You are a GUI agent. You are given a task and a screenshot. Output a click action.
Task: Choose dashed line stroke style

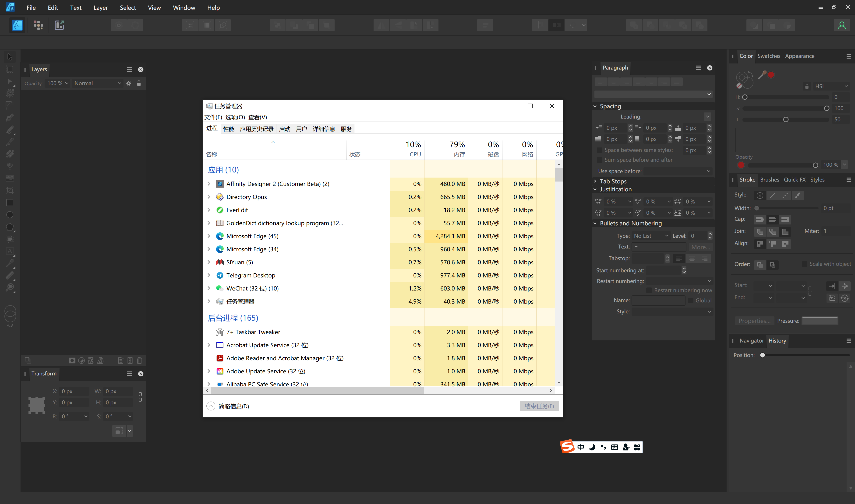coord(785,195)
